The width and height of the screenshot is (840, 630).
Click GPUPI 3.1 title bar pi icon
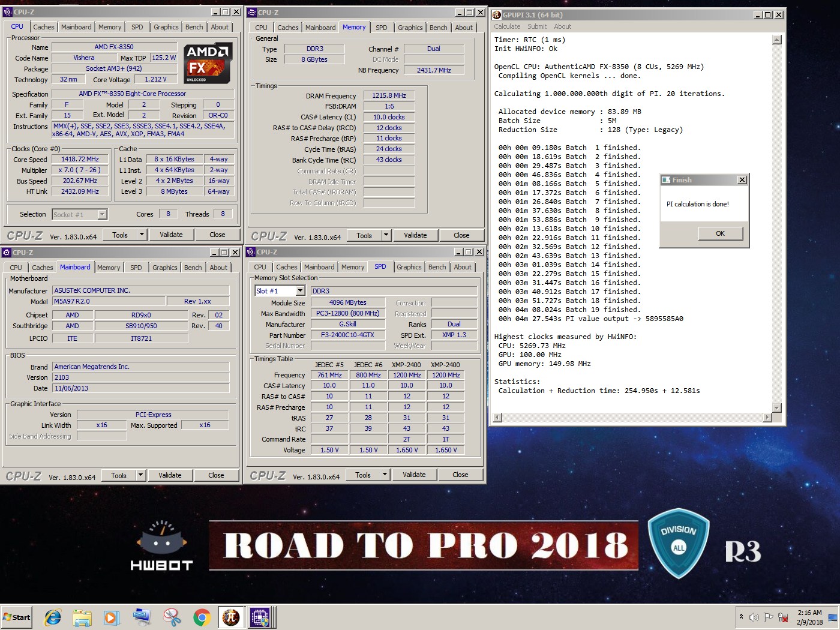497,15
